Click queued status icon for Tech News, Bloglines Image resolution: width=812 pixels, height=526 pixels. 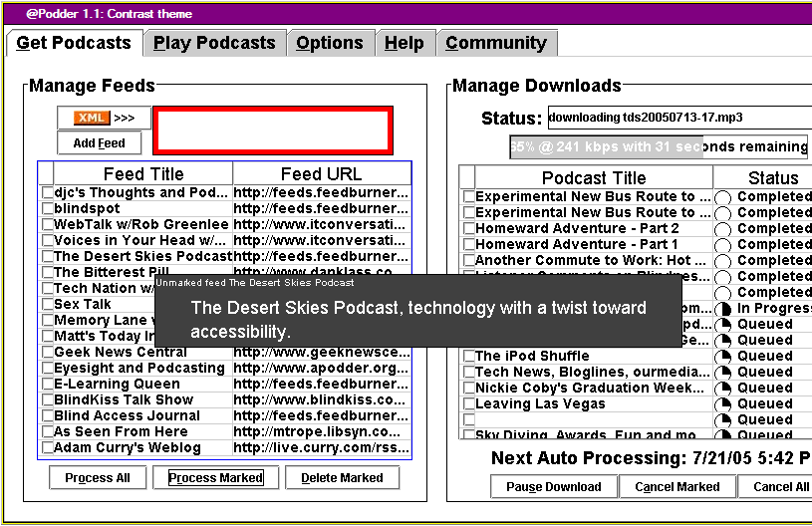[723, 373]
